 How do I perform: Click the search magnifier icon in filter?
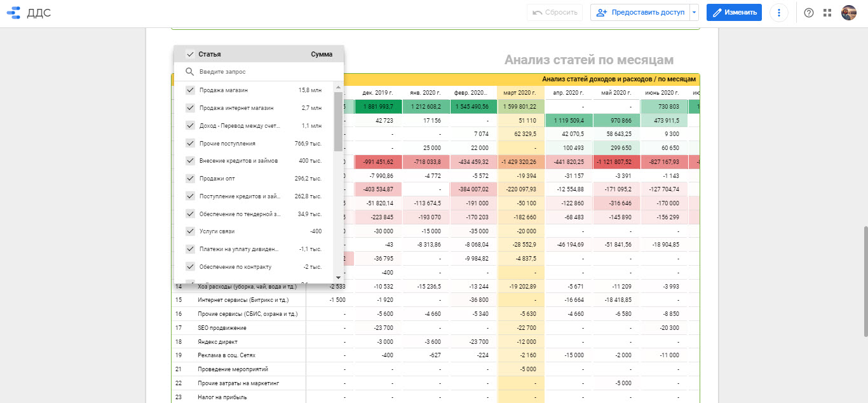coord(189,72)
